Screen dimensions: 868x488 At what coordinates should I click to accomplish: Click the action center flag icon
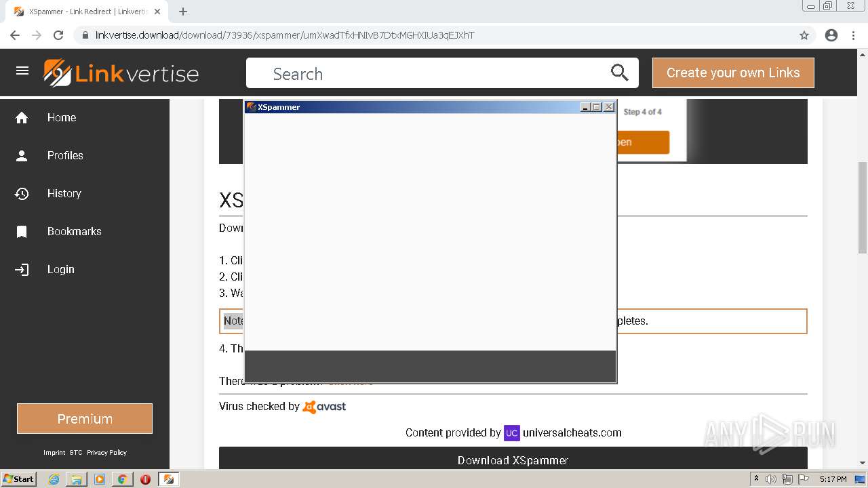coord(804,479)
